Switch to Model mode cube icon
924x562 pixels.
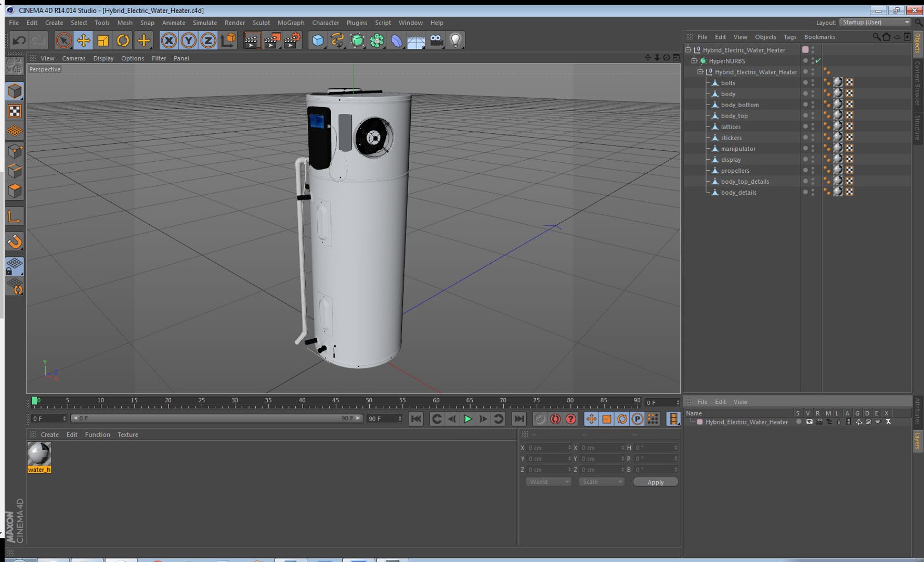click(x=15, y=91)
